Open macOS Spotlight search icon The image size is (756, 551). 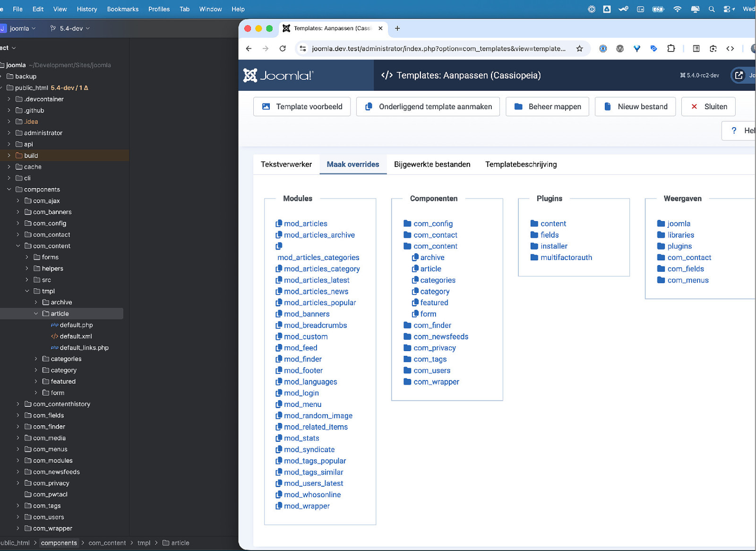[711, 9]
